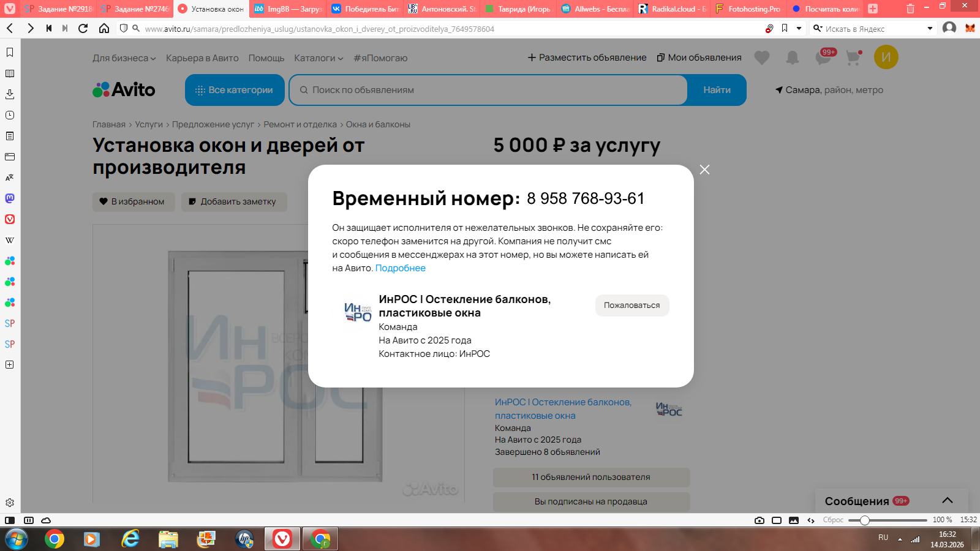
Task: Open the Notes panel
Action: (x=10, y=136)
